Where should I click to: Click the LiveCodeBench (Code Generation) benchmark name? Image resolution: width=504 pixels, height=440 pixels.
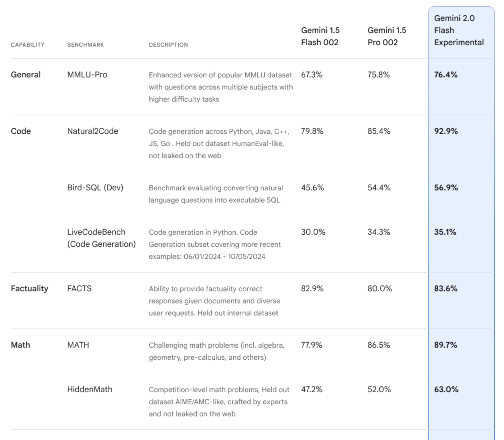coord(101,238)
